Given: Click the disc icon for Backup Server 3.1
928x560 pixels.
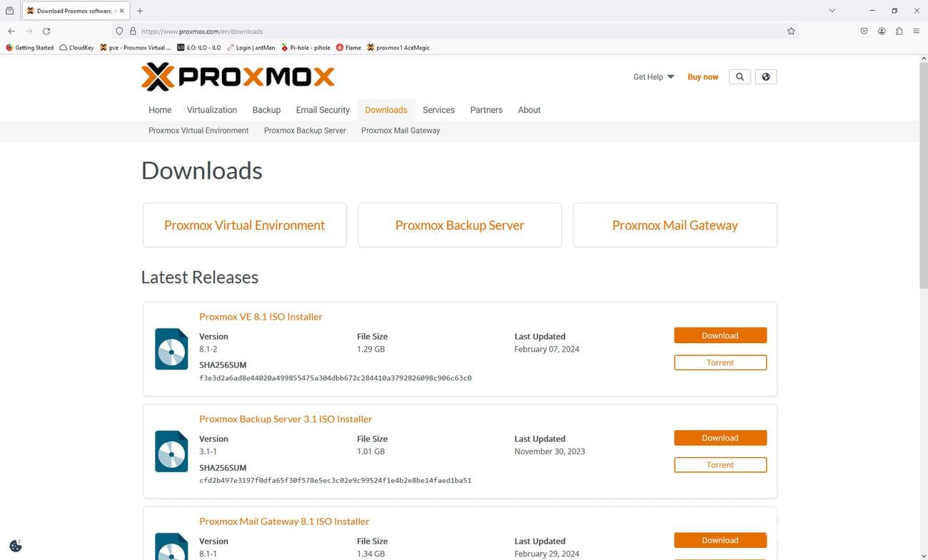Looking at the screenshot, I should (171, 452).
